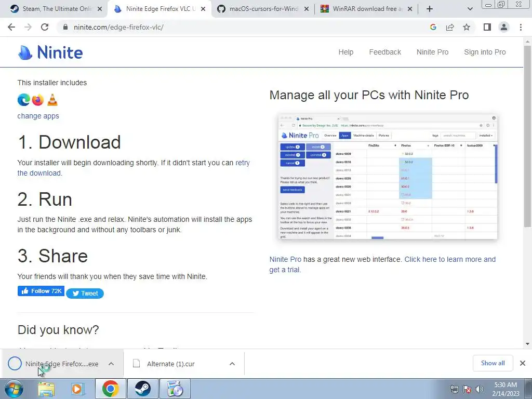This screenshot has height=399, width=532.
Task: Click the scrollbar down arrow
Action: click(x=527, y=344)
